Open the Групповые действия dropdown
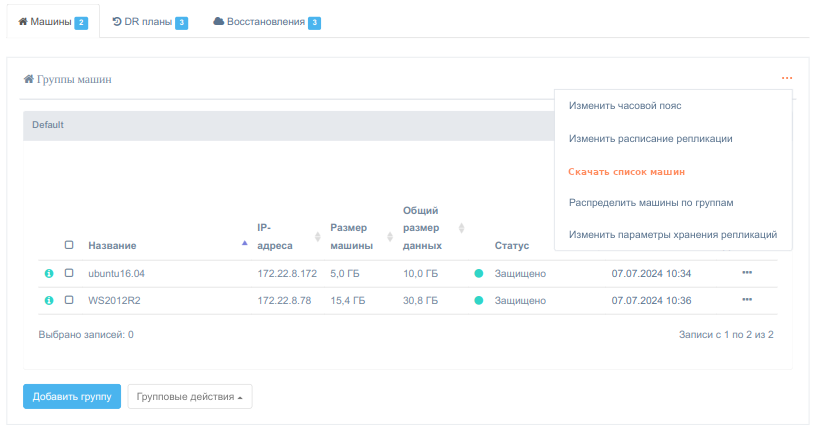This screenshot has height=434, width=818. pyautogui.click(x=190, y=396)
